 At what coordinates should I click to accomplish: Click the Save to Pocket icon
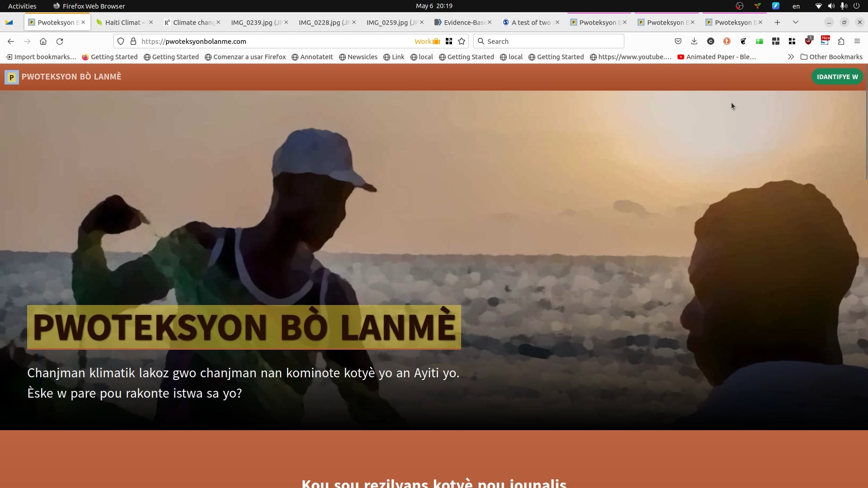point(678,41)
